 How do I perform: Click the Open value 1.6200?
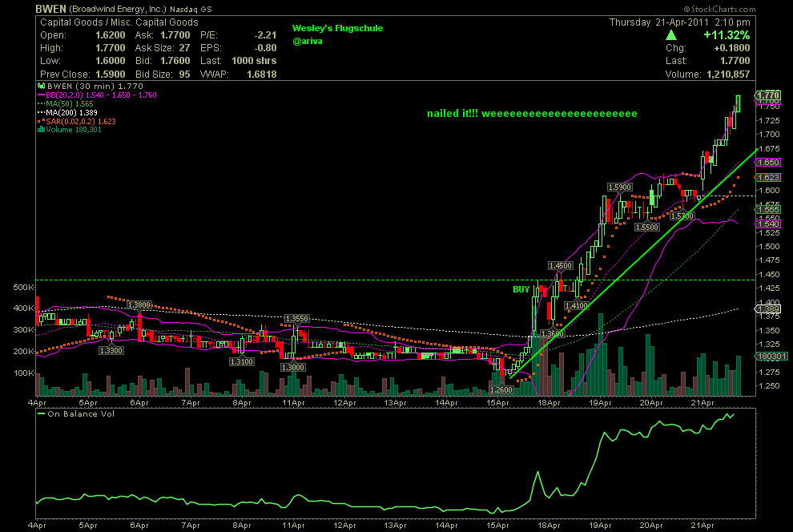111,35
